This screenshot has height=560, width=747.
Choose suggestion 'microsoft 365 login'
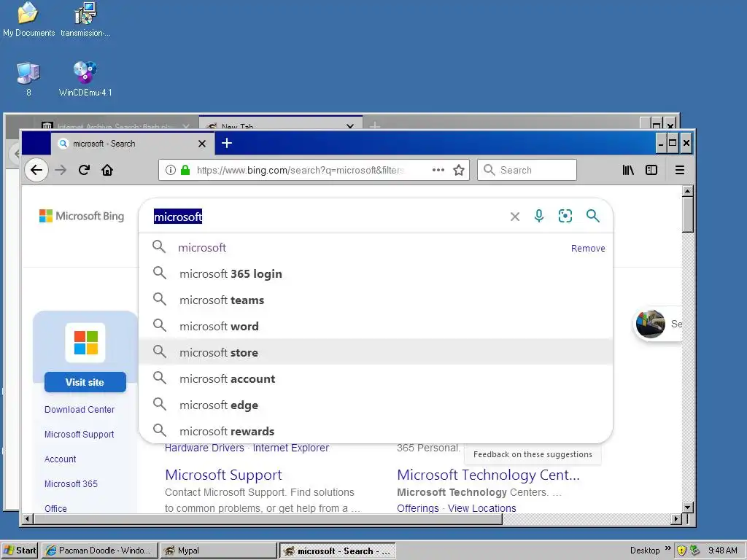(376, 274)
